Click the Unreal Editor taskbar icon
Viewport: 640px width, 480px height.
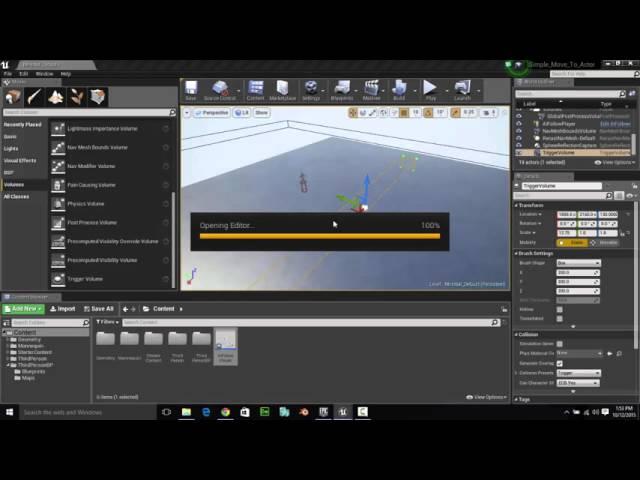point(343,412)
